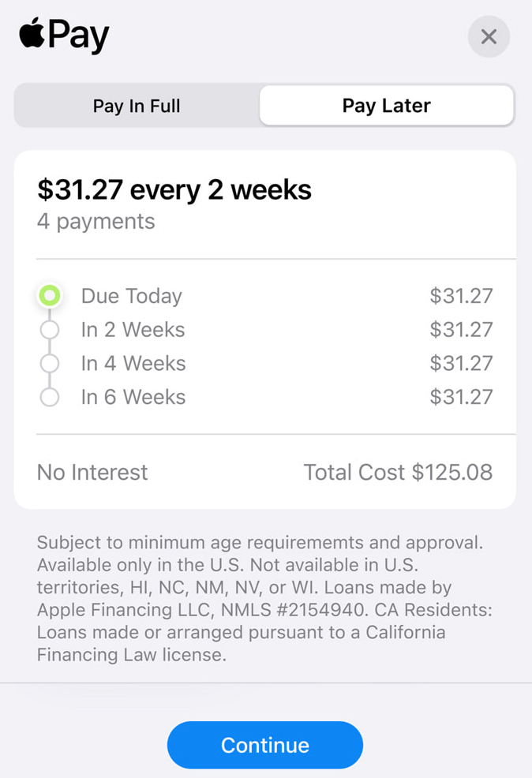Viewport: 532px width, 778px height.
Task: Select the Pay Later tab
Action: 386,105
